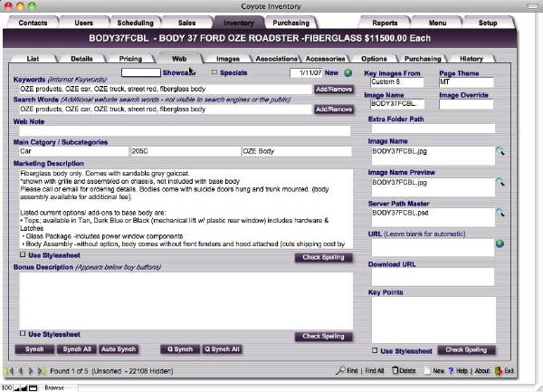Open the Key Images From dropdown
The width and height of the screenshot is (543, 392).
(x=398, y=82)
